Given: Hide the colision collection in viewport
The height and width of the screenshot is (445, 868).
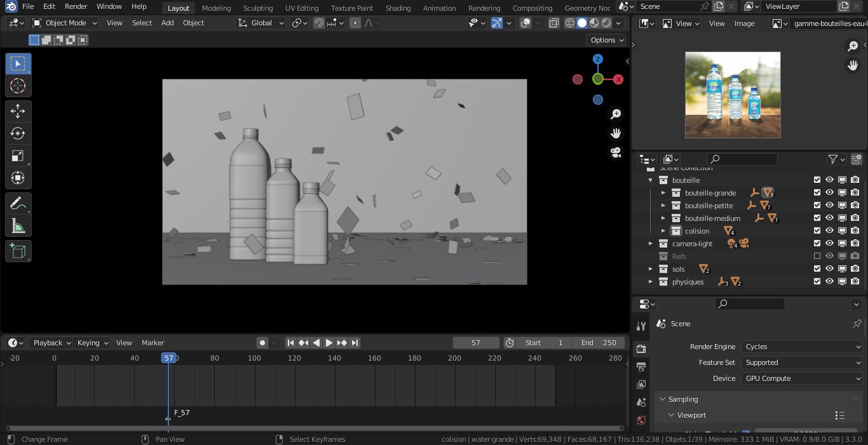Looking at the screenshot, I should (829, 230).
